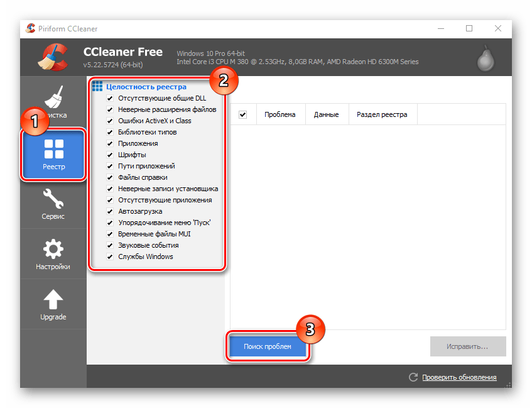532x408 pixels.
Task: Maximize the CCleaner window
Action: coord(469,28)
